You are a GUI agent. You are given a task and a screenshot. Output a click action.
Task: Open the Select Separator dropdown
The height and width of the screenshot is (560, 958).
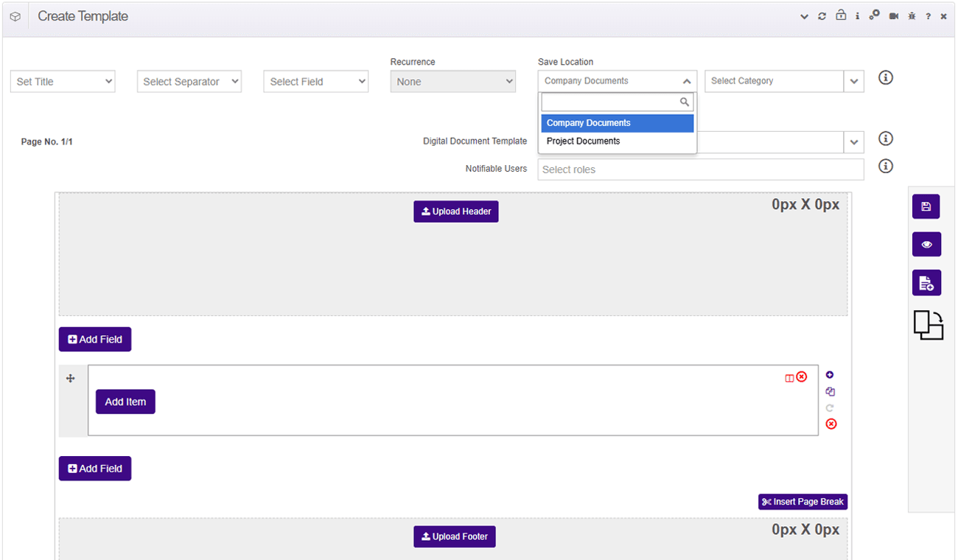pos(189,82)
